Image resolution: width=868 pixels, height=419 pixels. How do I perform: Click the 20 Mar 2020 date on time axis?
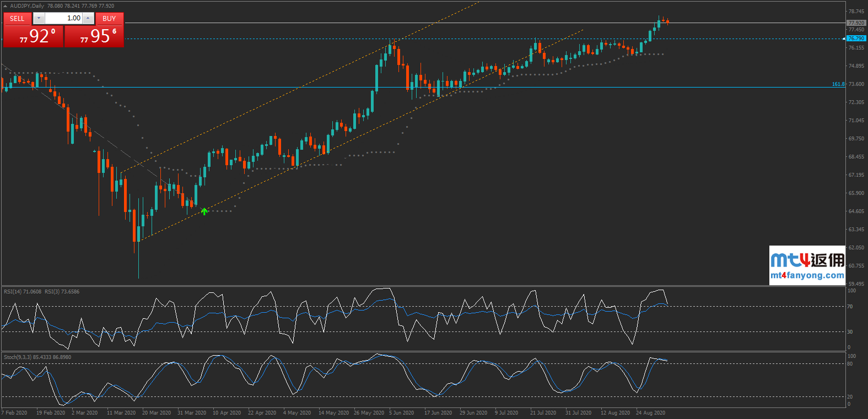(157, 412)
